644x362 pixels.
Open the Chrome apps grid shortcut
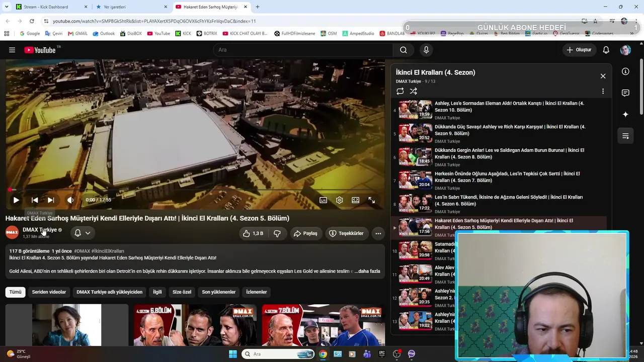click(7, 34)
